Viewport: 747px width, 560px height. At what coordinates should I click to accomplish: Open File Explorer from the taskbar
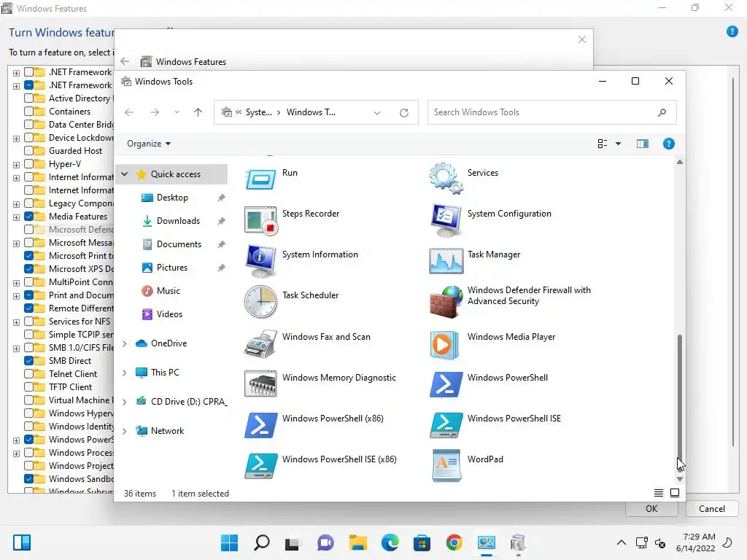tap(357, 542)
